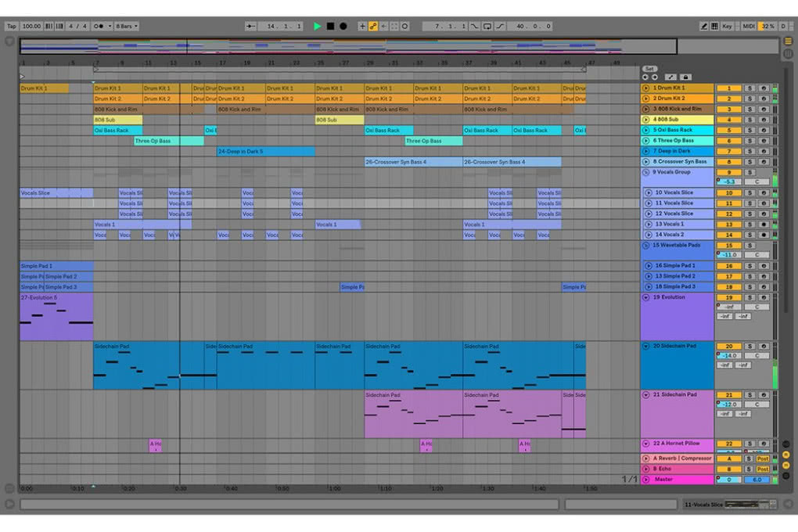This screenshot has width=798, height=532.
Task: Start playback with the green play button
Action: point(317,26)
